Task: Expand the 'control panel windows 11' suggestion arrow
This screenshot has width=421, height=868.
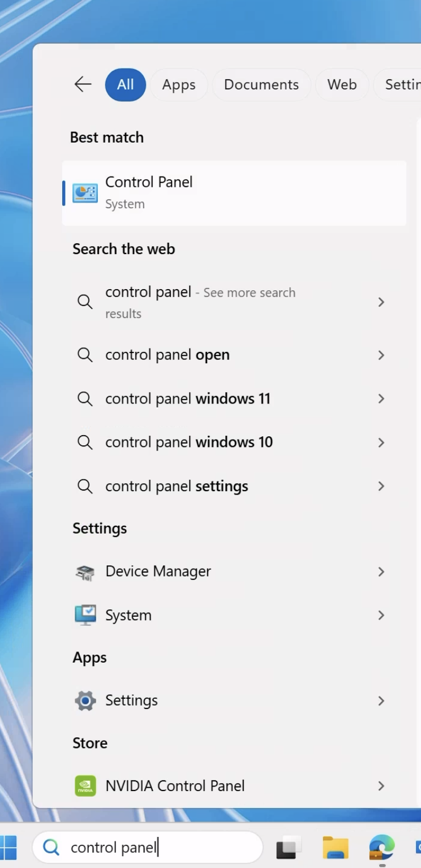Action: tap(381, 399)
